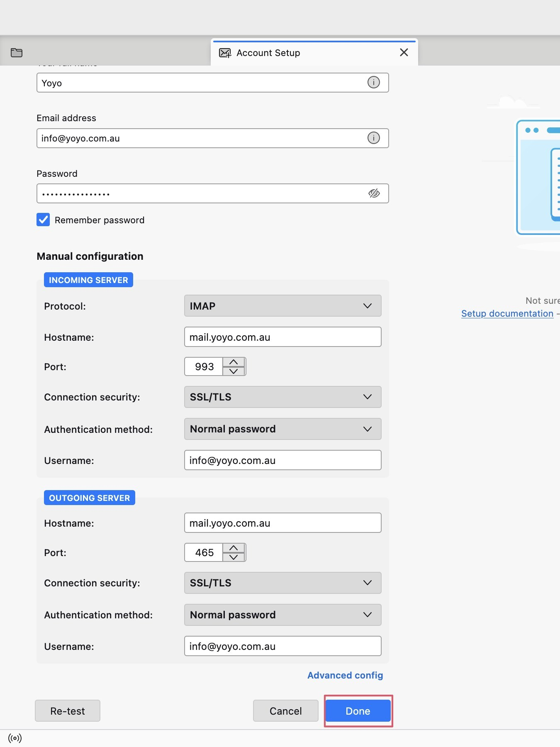Viewport: 560px width, 747px height.
Task: Open the incoming Protocol IMAP dropdown
Action: (x=283, y=306)
